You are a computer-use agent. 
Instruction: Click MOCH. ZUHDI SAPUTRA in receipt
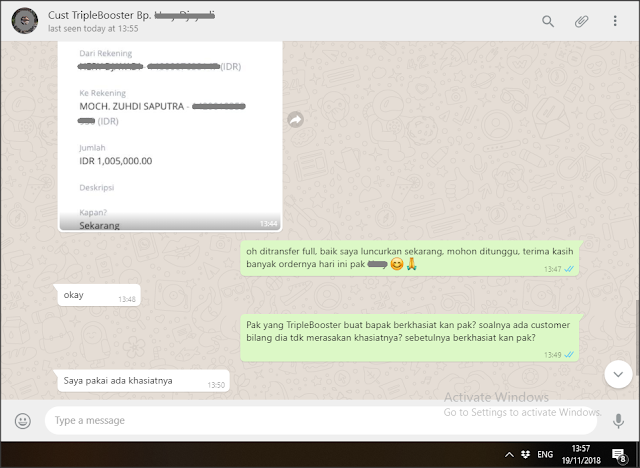[131, 106]
